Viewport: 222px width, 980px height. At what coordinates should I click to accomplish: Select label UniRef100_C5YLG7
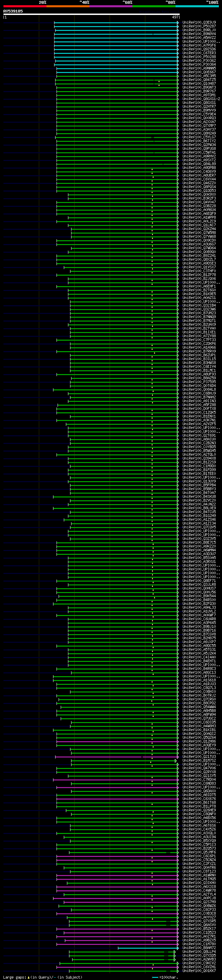pos(199,137)
